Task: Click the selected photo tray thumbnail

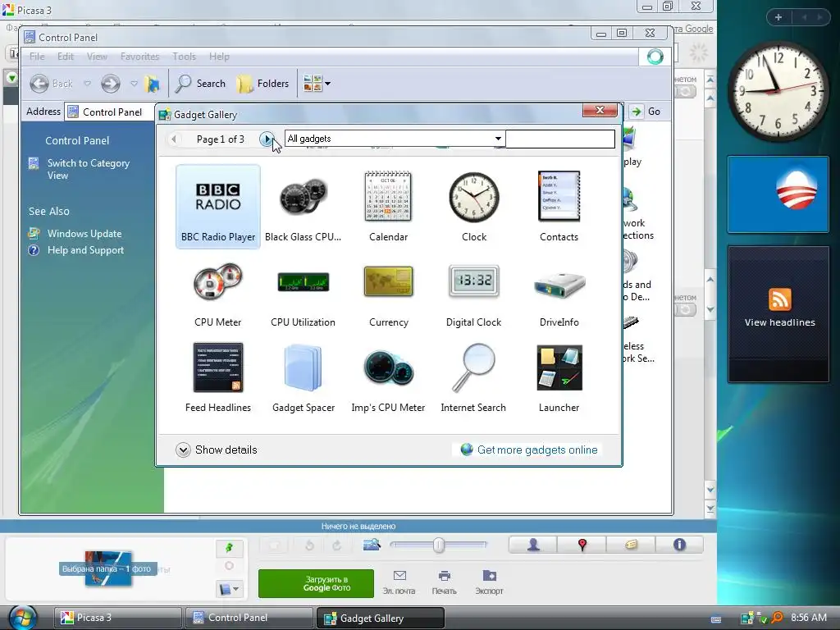Action: pyautogui.click(x=108, y=568)
